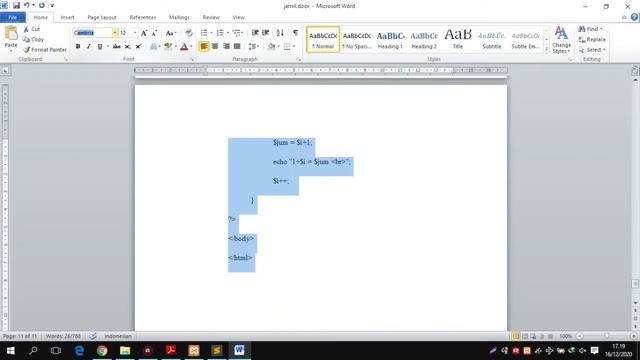Viewport: 640px width, 360px height.
Task: Open the Change Case dropdown
Action: (x=171, y=33)
